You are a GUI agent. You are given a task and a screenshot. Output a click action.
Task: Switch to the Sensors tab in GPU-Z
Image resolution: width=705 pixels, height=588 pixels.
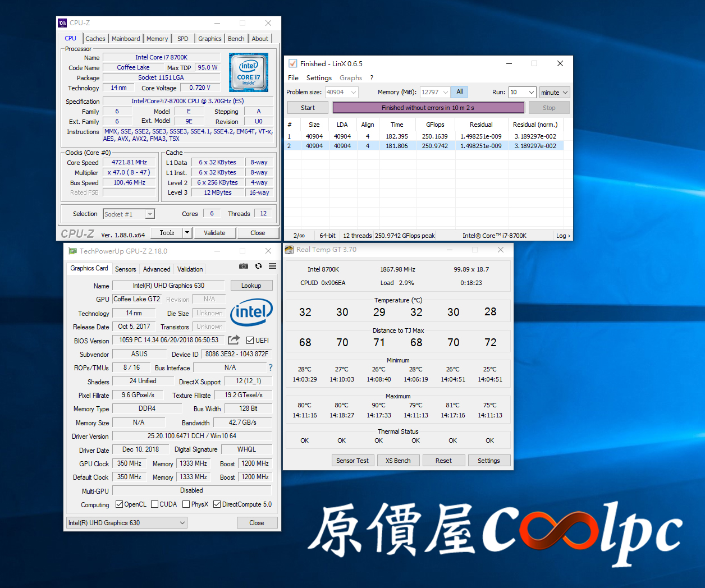(126, 269)
